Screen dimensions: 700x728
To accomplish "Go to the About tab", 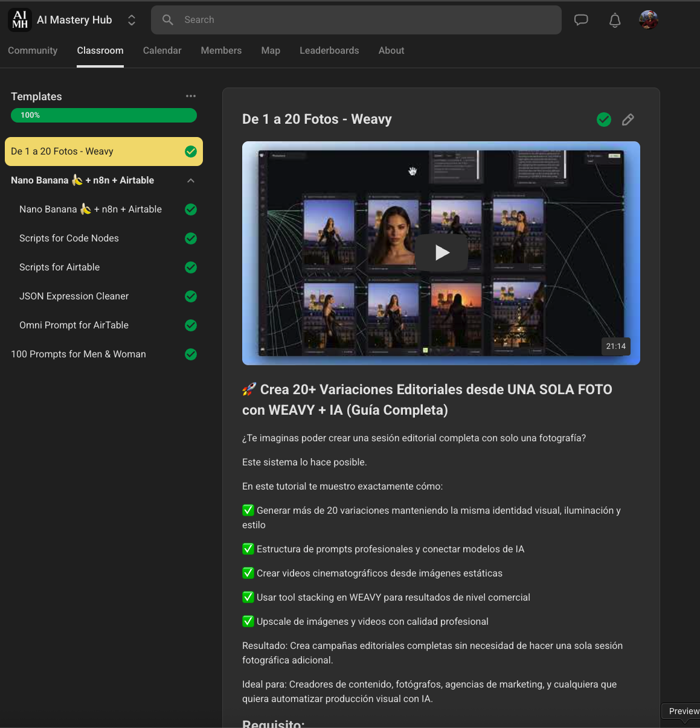I will click(x=391, y=51).
